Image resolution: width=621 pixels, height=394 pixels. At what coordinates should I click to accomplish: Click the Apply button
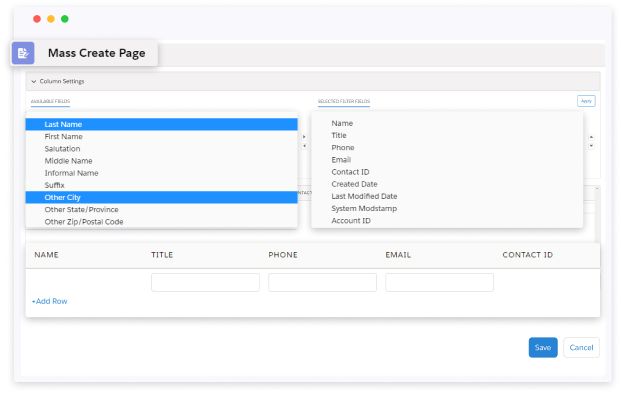(x=586, y=101)
